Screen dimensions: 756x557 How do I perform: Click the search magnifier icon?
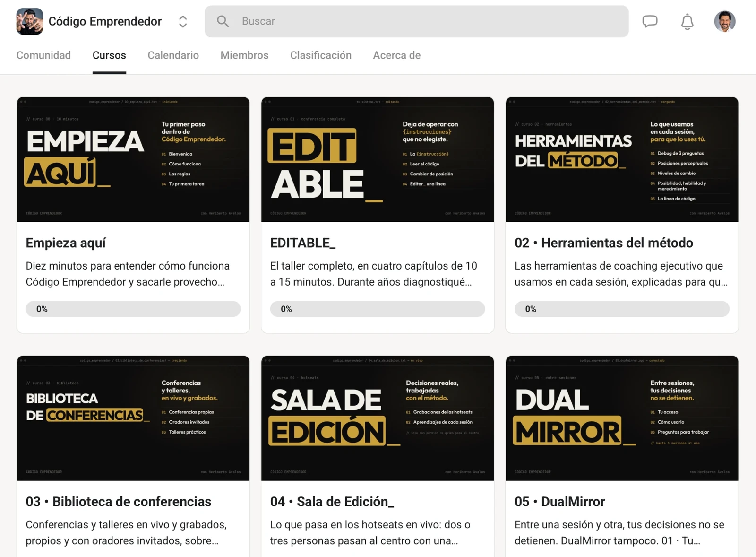223,21
